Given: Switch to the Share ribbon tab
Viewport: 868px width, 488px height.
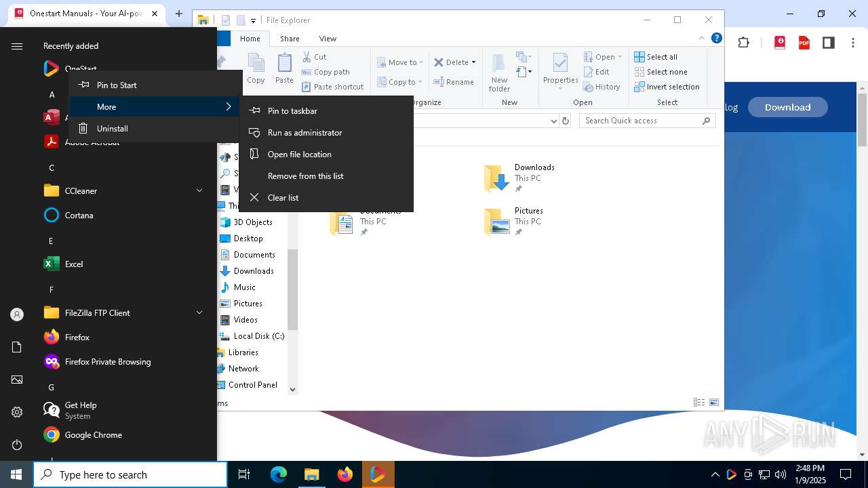Looking at the screenshot, I should pos(290,39).
